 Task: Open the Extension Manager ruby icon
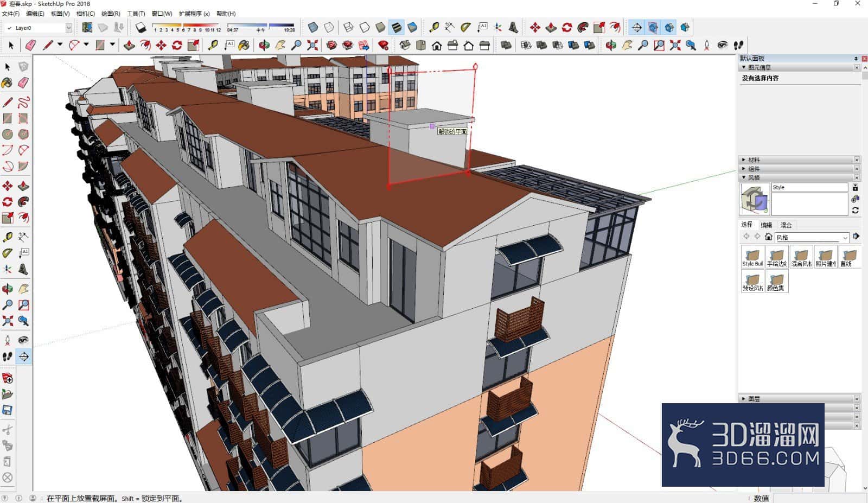click(383, 45)
